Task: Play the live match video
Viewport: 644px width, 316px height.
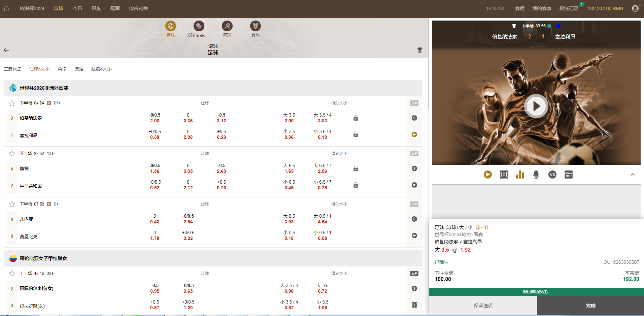Action: (x=536, y=106)
